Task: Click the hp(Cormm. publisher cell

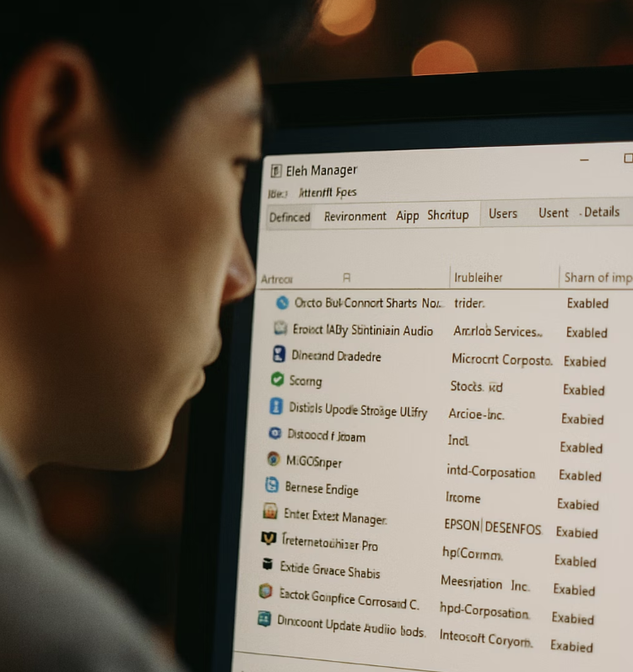Action: pos(473,554)
